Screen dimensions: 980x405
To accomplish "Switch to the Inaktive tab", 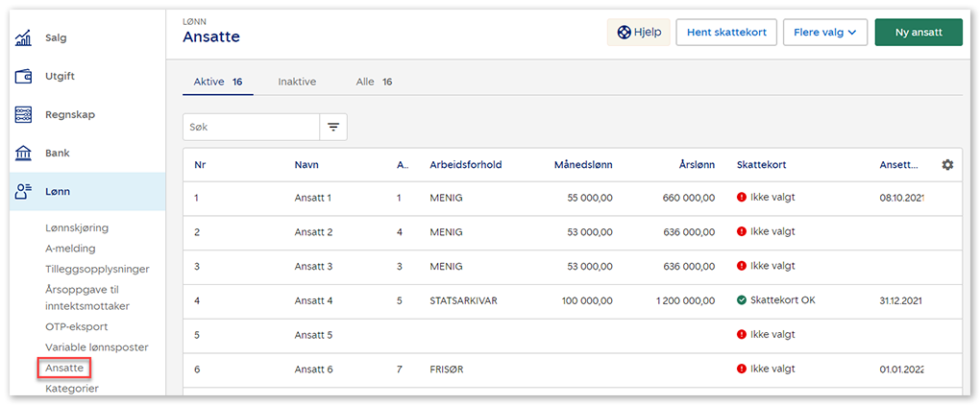I will click(x=297, y=83).
